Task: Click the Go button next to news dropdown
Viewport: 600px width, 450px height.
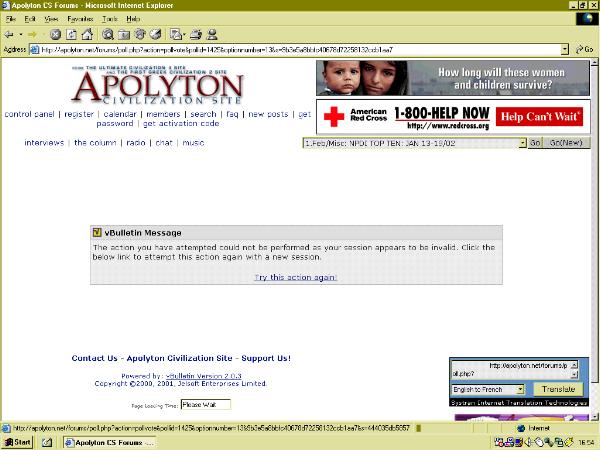Action: pos(535,143)
